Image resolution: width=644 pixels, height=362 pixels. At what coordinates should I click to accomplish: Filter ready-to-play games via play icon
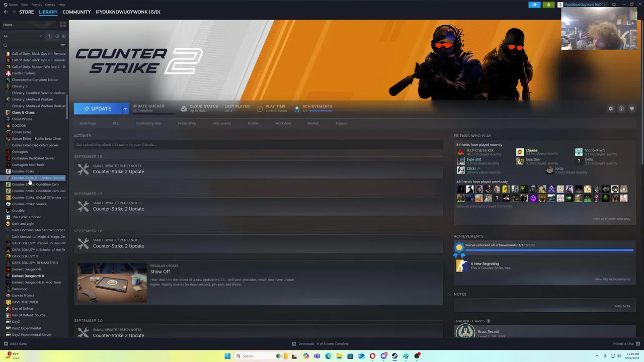pos(63,36)
